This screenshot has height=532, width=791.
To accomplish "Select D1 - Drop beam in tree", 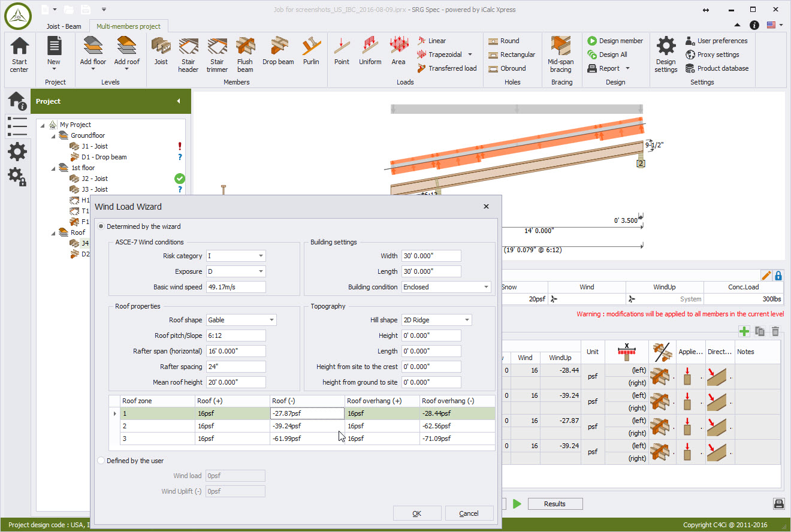I will 104,157.
